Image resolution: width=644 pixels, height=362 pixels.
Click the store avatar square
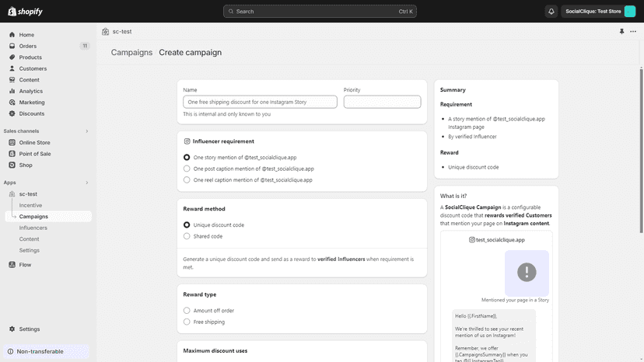click(630, 12)
